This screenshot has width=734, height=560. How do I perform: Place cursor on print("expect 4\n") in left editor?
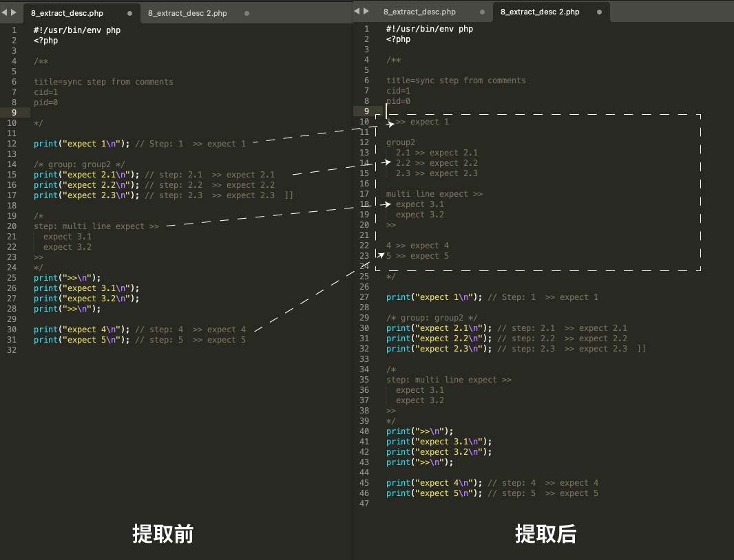coord(81,330)
